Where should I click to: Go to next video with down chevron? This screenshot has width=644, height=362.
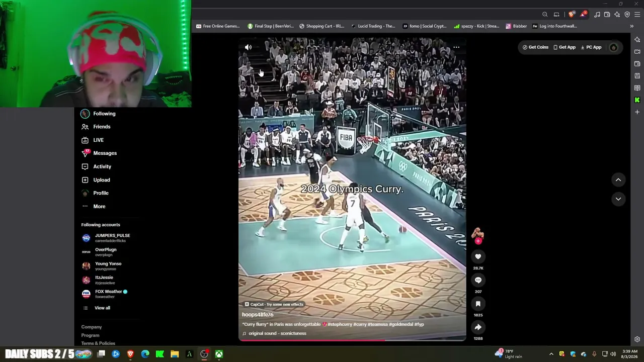pyautogui.click(x=618, y=199)
